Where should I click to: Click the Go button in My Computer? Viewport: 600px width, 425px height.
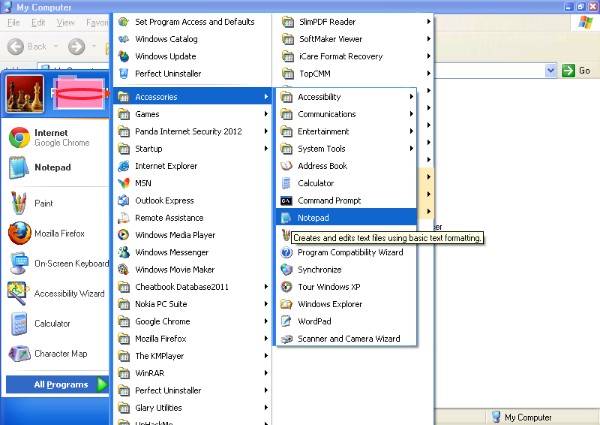tap(576, 71)
